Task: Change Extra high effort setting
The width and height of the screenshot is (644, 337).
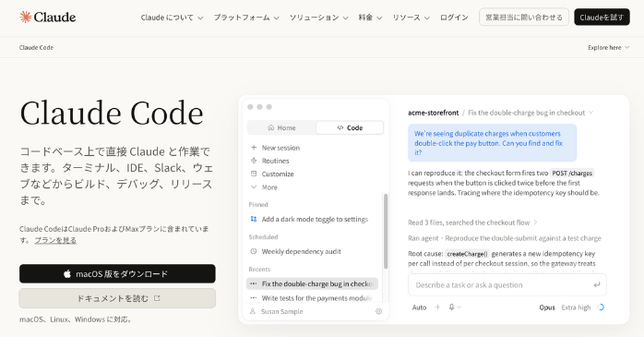Action: point(576,307)
